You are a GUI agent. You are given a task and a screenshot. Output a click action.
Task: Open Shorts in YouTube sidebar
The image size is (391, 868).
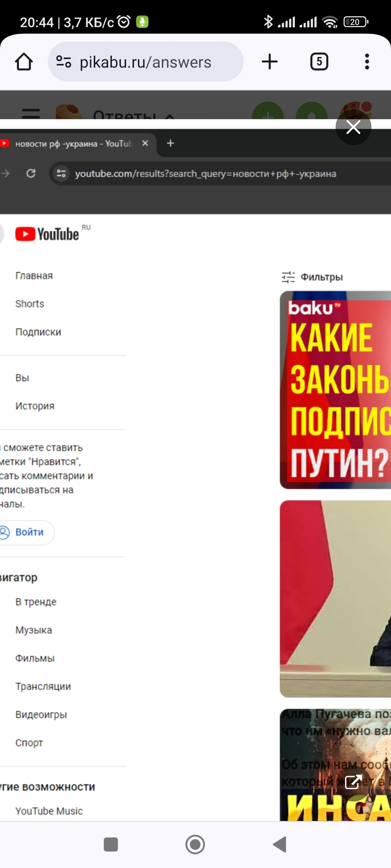pyautogui.click(x=30, y=304)
